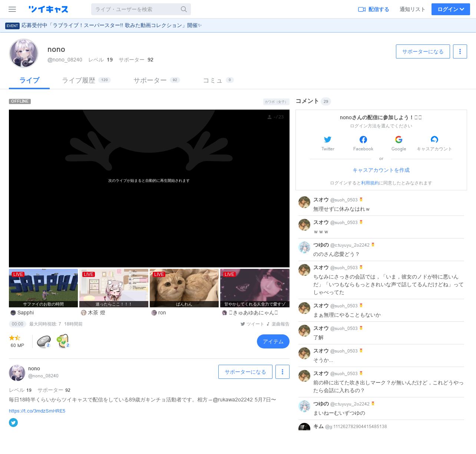Select the gray pill gift item
This screenshot has width=476, height=454.
tap(44, 341)
